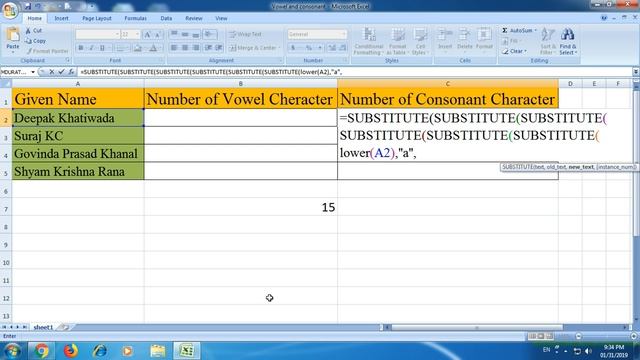The width and height of the screenshot is (640, 360).
Task: Select the column A header
Action: coord(78,83)
